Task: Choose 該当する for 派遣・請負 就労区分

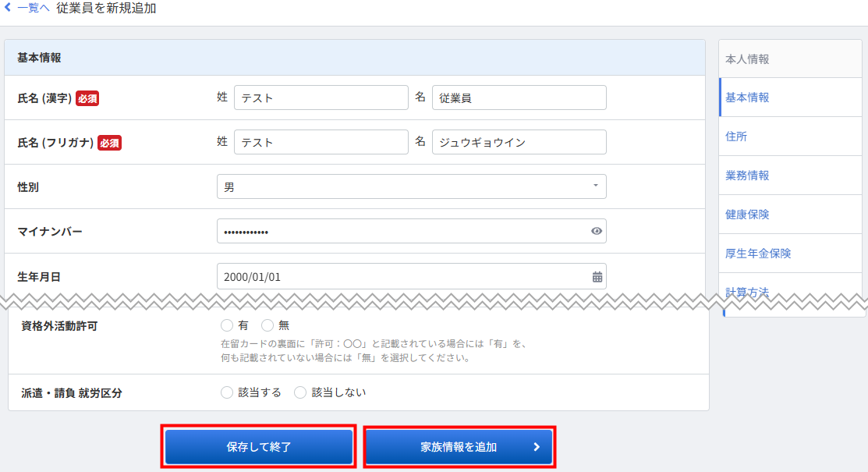Action: [x=228, y=392]
